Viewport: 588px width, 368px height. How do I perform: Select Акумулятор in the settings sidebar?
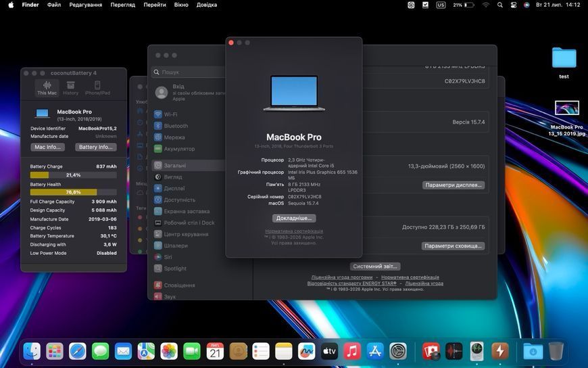coord(174,149)
